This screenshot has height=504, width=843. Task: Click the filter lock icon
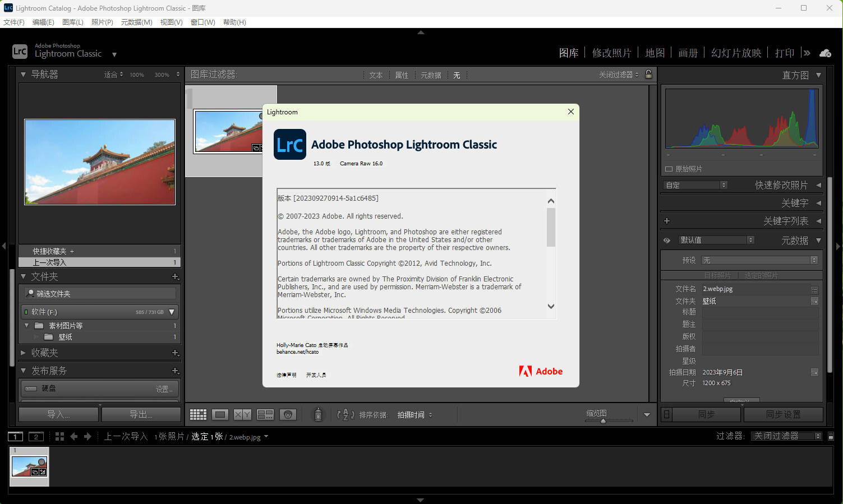pyautogui.click(x=648, y=74)
